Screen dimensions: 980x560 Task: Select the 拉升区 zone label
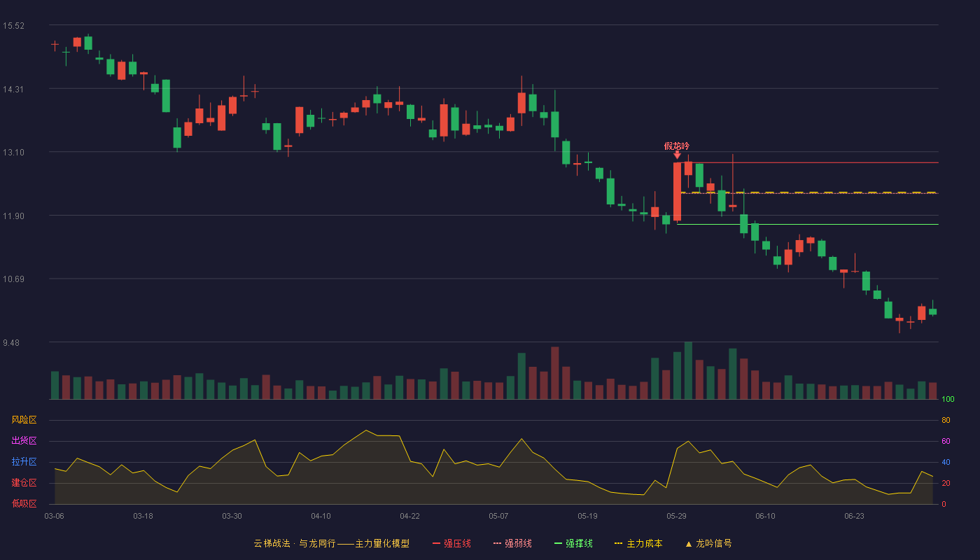click(24, 462)
